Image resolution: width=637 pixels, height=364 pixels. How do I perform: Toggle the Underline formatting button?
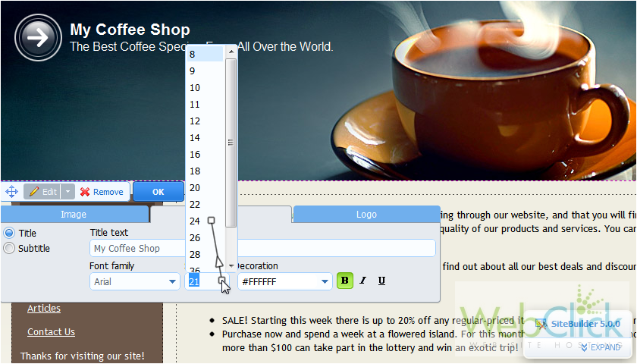381,281
